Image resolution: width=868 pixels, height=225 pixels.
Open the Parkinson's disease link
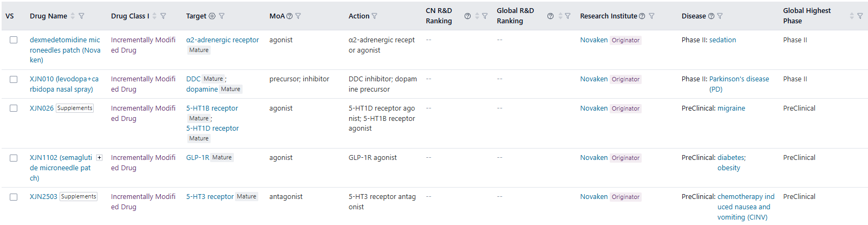click(x=739, y=79)
